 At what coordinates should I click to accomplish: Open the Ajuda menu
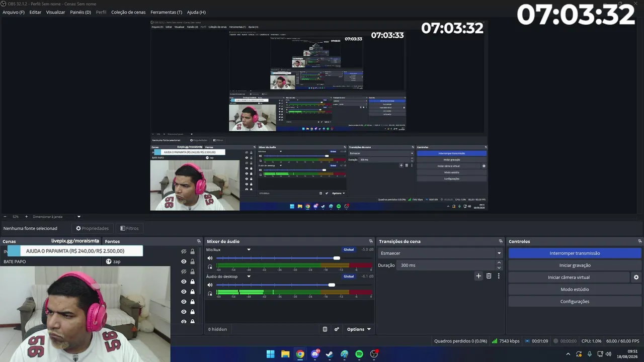tap(196, 12)
